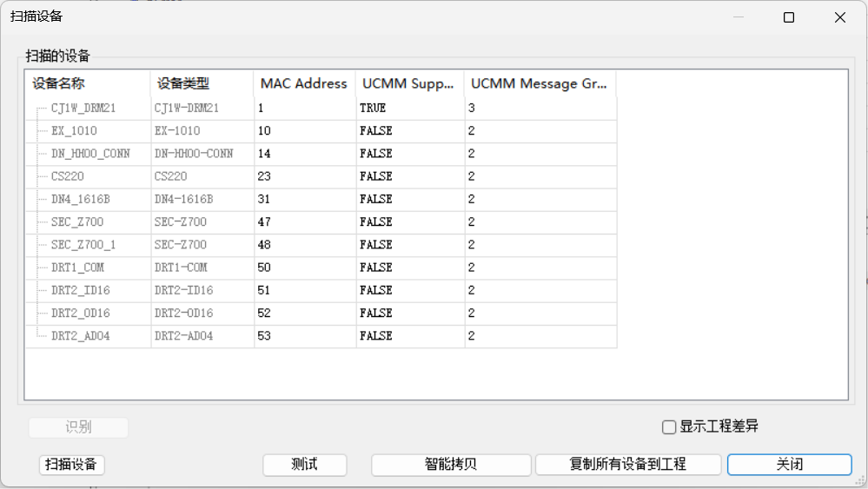Select the DN_HH00_CONN device entry
Screen dimensions: 868x489
point(90,154)
